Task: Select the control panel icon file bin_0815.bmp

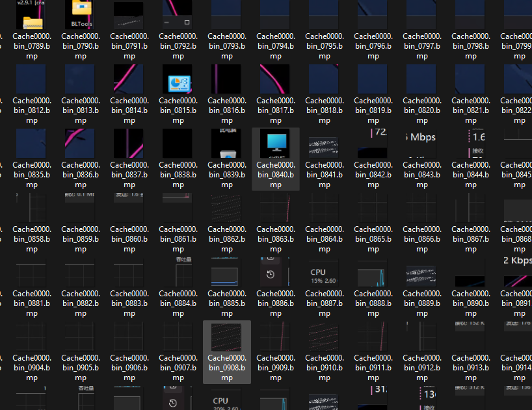Action: coord(178,79)
